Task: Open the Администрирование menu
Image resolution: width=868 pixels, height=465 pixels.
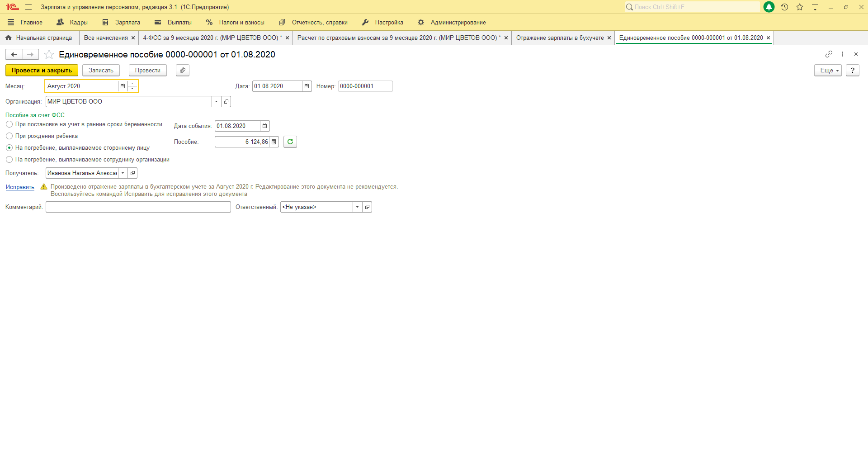Action: [x=452, y=23]
